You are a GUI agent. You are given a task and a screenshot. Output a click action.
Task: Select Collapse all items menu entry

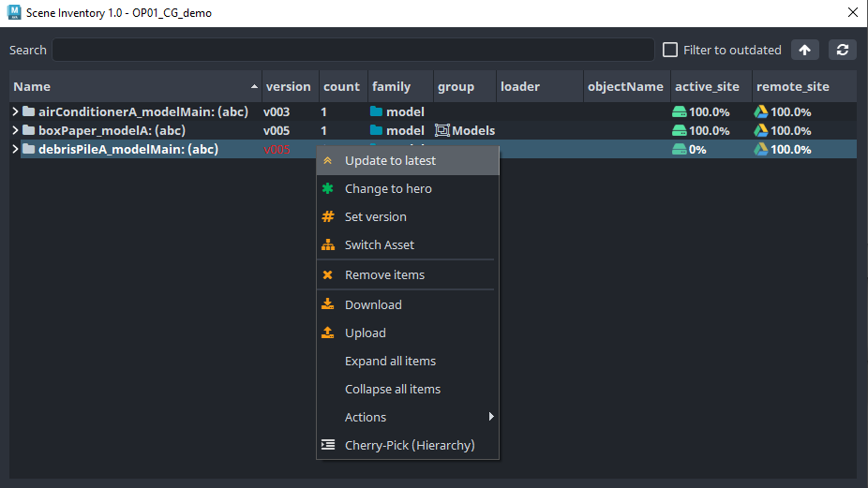click(x=408, y=389)
